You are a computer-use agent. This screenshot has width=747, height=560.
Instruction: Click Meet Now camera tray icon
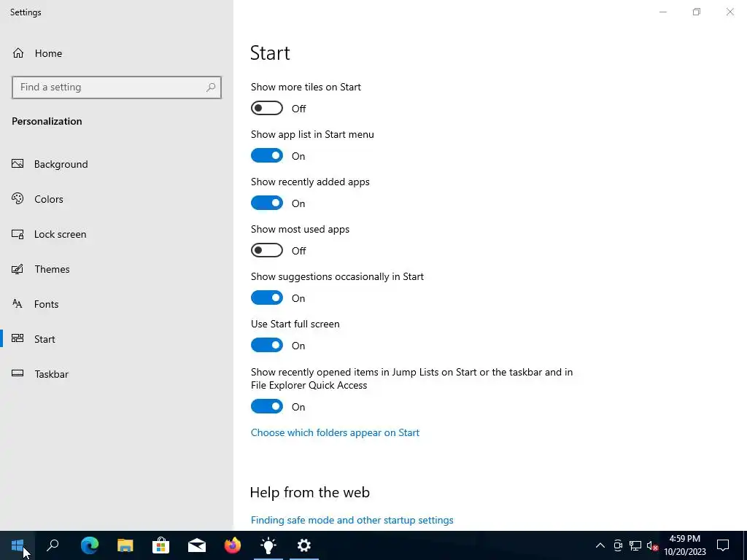coord(618,545)
